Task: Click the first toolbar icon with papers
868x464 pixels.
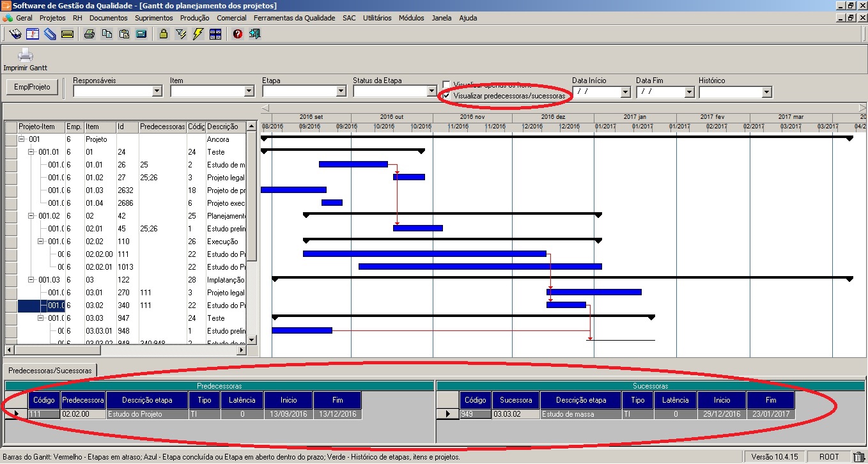Action: [x=16, y=34]
